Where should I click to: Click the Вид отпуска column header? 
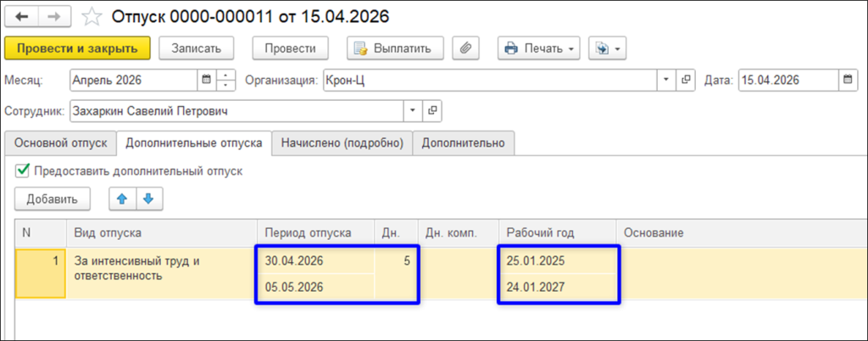pos(162,233)
